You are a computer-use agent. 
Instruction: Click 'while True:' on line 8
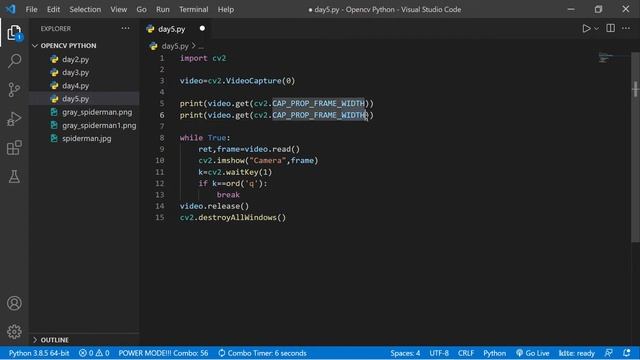205,138
